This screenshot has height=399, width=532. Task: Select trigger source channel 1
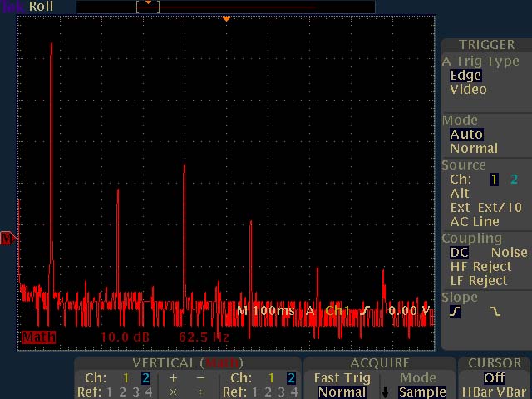tap(494, 180)
